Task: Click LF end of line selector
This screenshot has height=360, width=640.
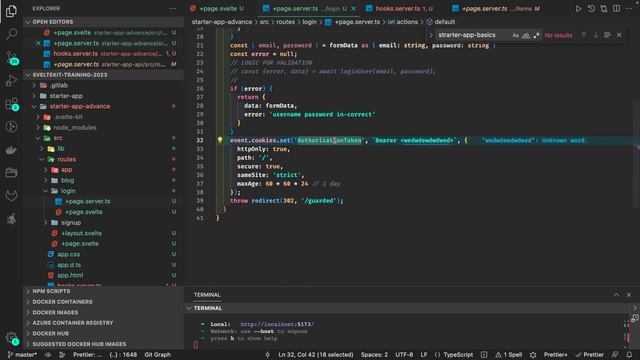Action: click(424, 355)
